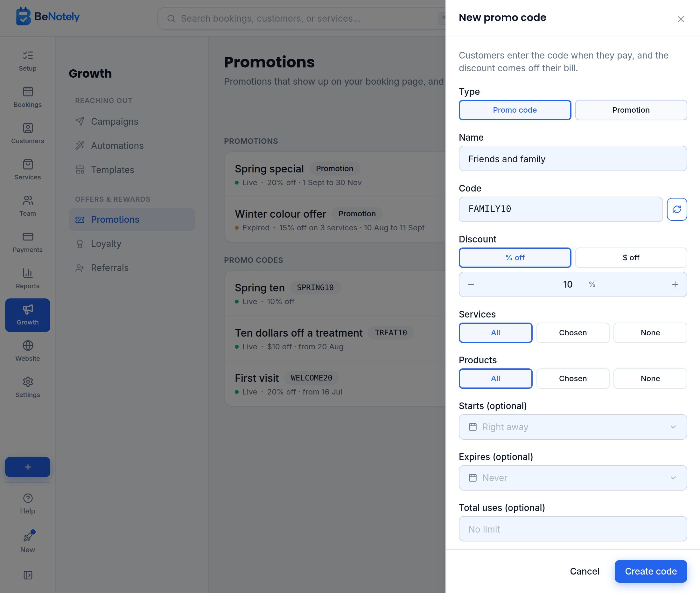Open Campaigns in Growth menu
This screenshot has width=700, height=593.
[x=132, y=121]
